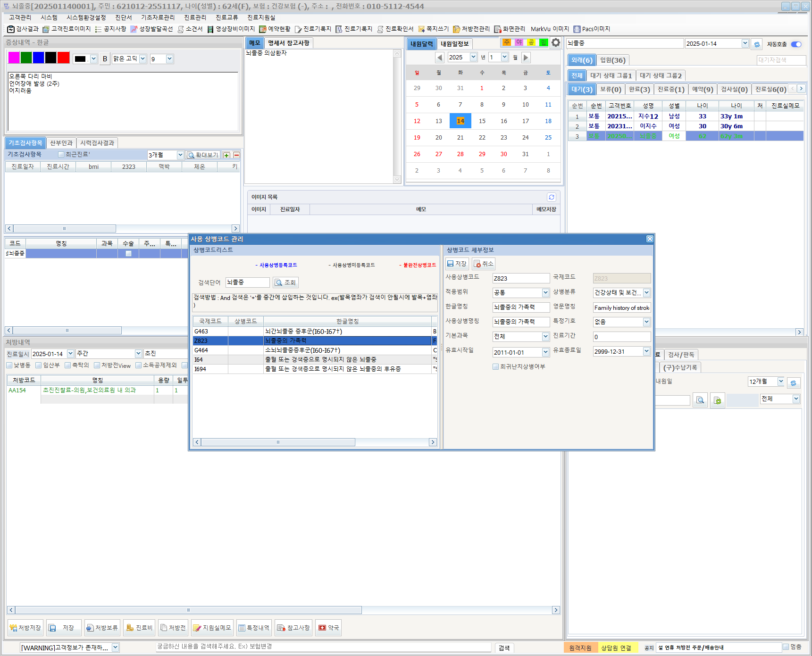Expand the 특정기호 dropdown
The width and height of the screenshot is (812, 656).
[x=646, y=322]
